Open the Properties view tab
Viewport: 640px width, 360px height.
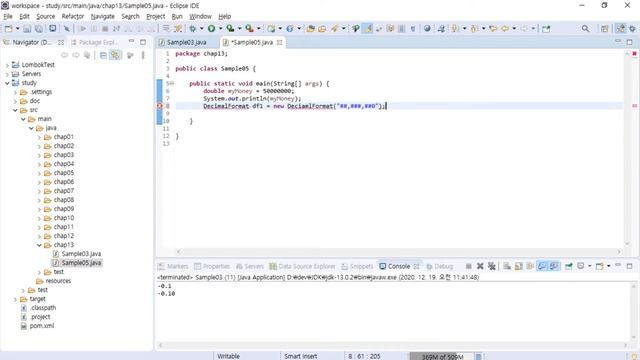(212, 266)
